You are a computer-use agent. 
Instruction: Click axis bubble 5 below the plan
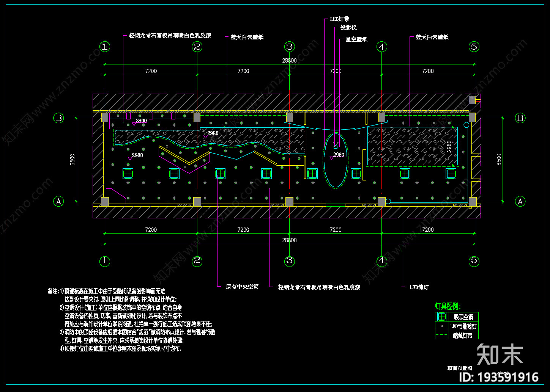tap(474, 261)
